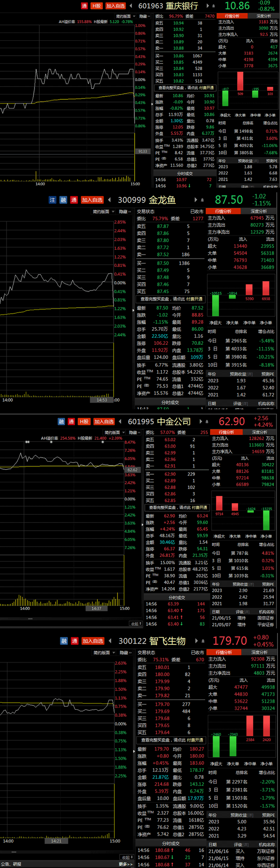Click the H股 badge for 中金公司
280x868 pixels.
[x=84, y=421]
